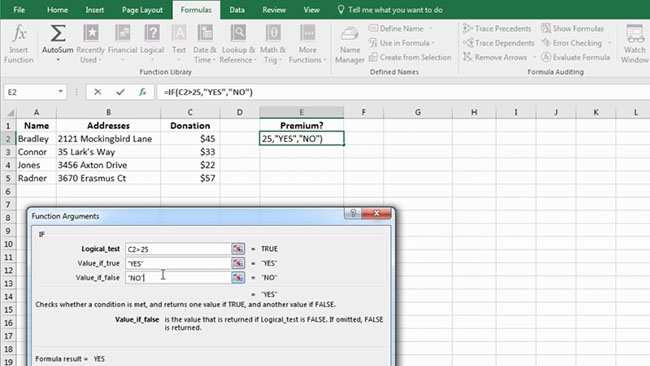Cancel the formula entry with X icon
Screen dimensions: 650x366
point(97,92)
